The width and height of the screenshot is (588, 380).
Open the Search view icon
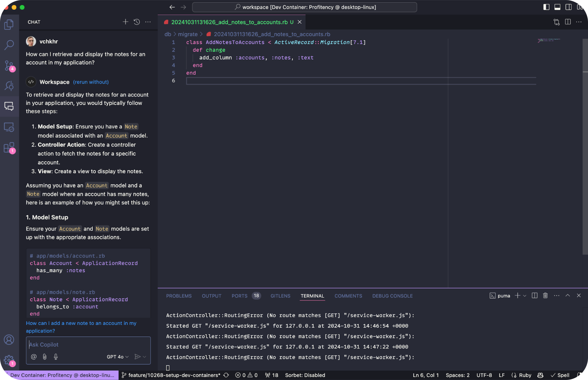click(x=9, y=45)
